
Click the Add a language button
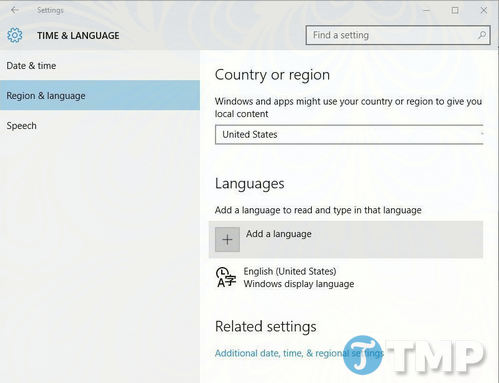346,239
